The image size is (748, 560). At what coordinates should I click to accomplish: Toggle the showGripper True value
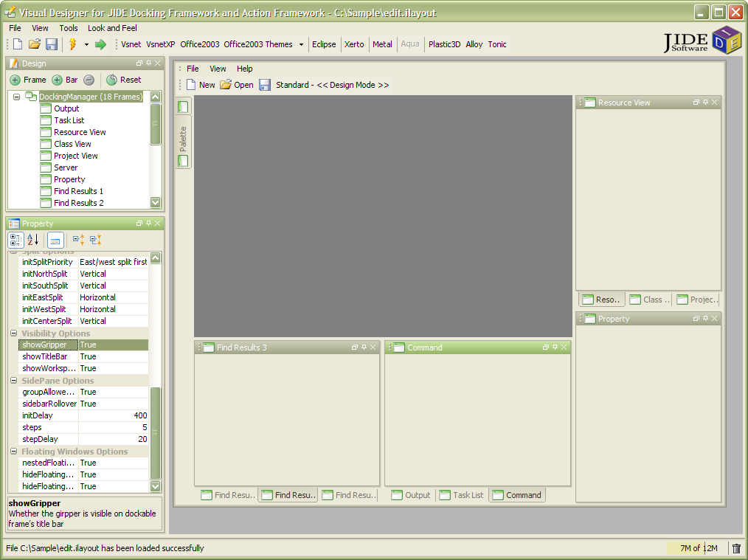click(113, 345)
